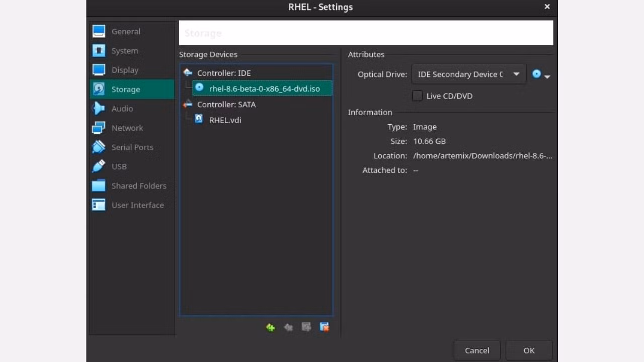Remove the selected storage controller
The image size is (644, 362).
(288, 327)
